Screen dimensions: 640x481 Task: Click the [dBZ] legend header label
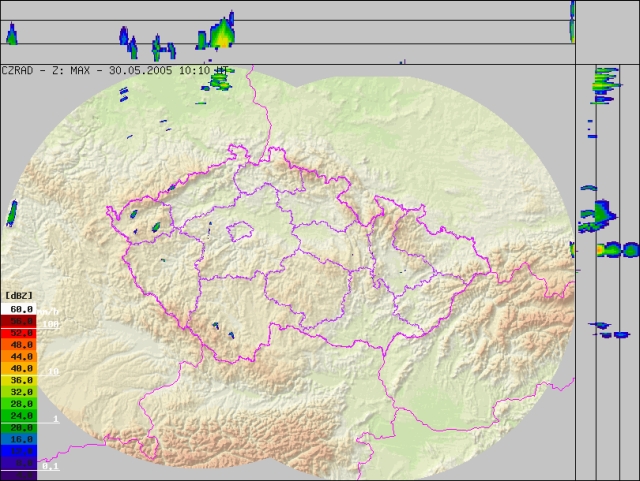click(x=19, y=296)
